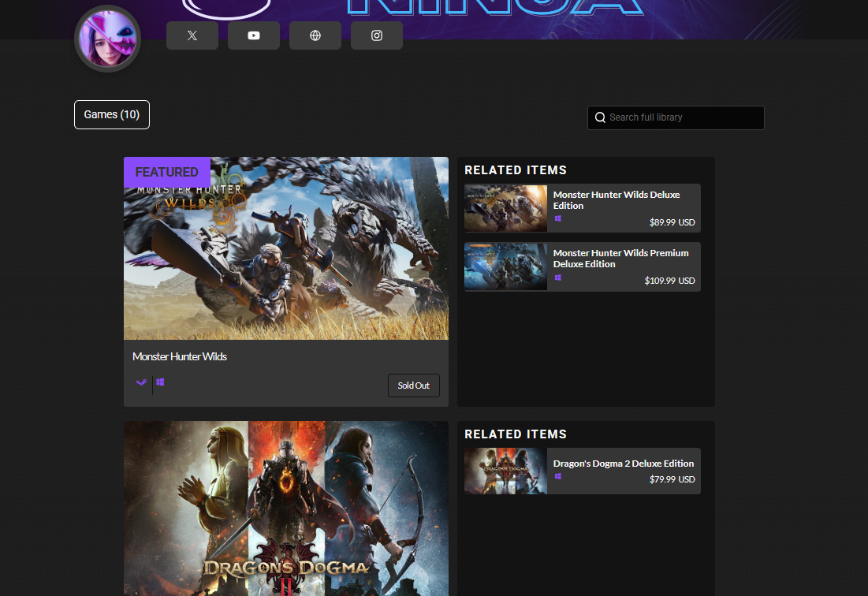868x596 pixels.
Task: Select the Games (10) tab
Action: point(112,114)
